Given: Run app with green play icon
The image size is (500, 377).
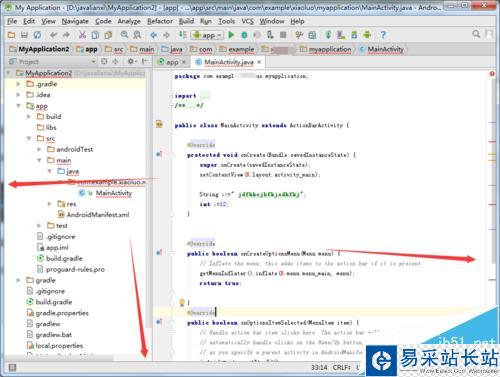Looking at the screenshot, I should coord(231,35).
